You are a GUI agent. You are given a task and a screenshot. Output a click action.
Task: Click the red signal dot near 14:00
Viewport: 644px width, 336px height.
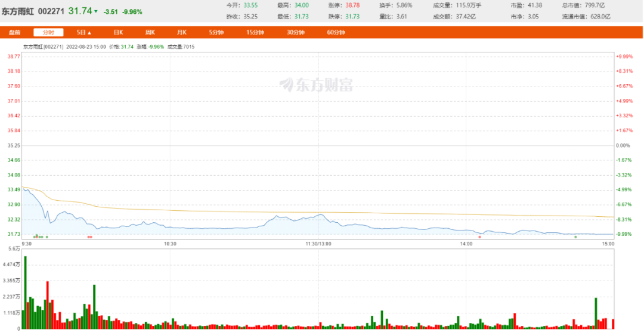pos(479,237)
